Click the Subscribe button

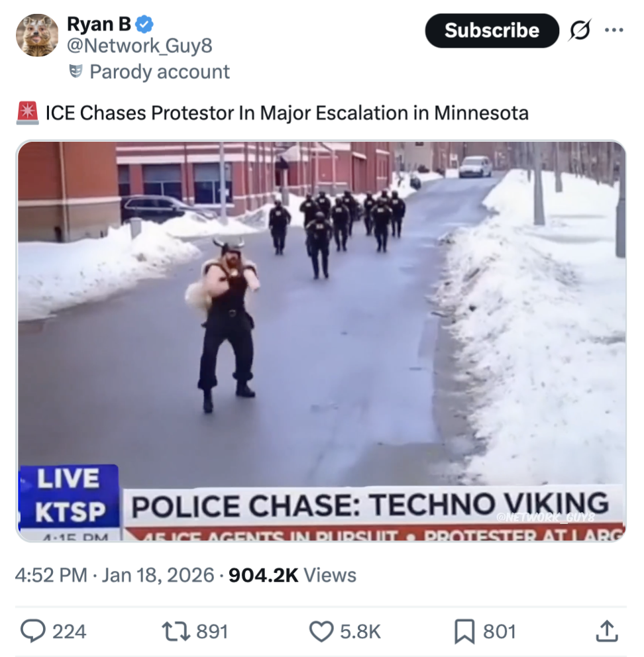[x=492, y=30]
